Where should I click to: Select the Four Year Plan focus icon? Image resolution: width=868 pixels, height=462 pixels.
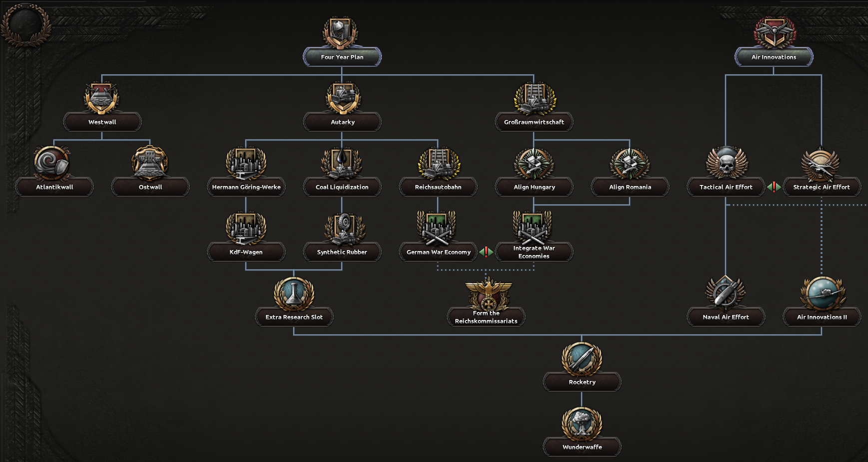341,33
